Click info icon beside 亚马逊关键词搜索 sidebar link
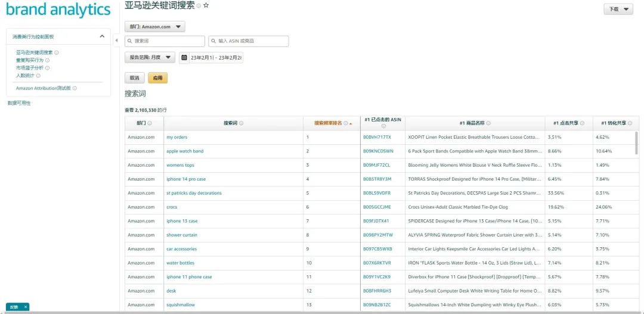The width and height of the screenshot is (644, 314). (x=57, y=52)
